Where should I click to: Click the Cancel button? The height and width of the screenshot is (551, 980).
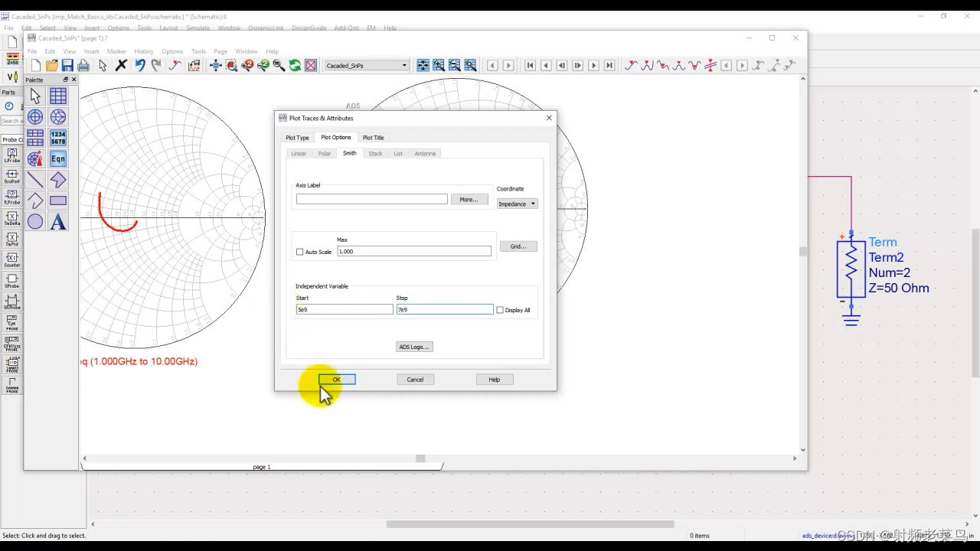pos(415,380)
